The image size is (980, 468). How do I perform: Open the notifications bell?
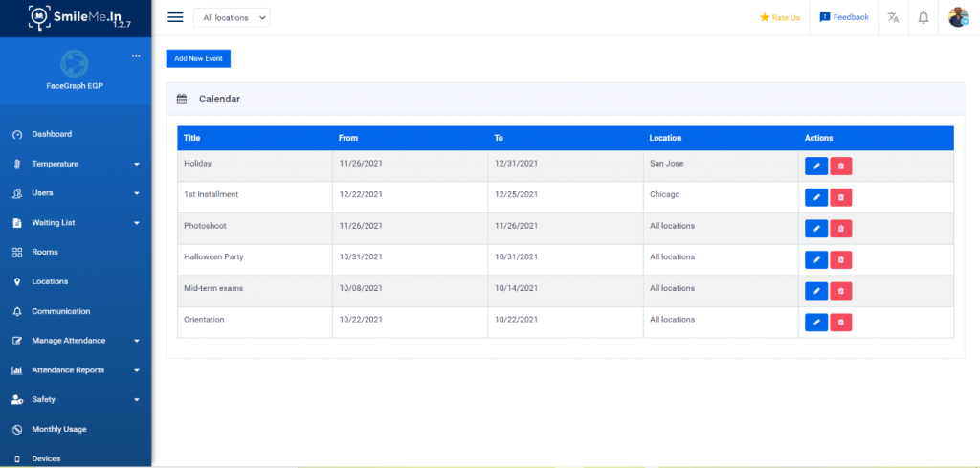[924, 17]
